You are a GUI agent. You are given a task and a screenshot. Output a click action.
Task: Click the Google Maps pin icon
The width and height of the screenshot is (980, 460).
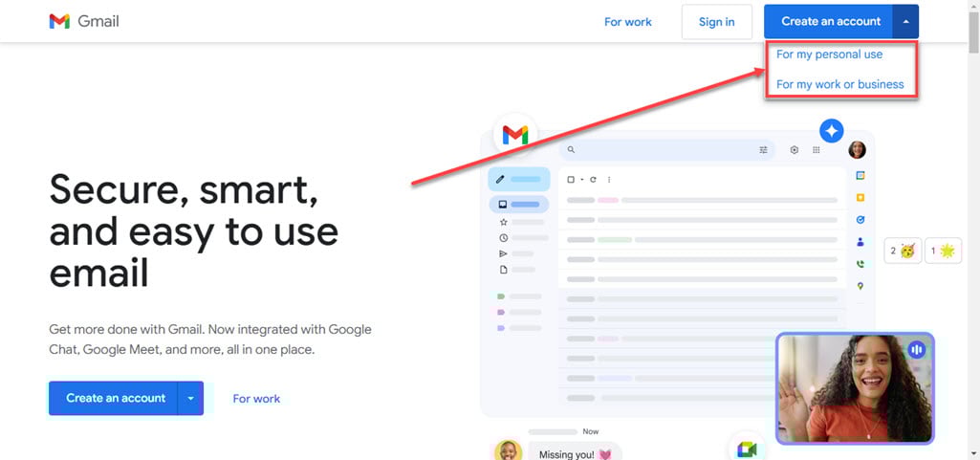click(860, 286)
